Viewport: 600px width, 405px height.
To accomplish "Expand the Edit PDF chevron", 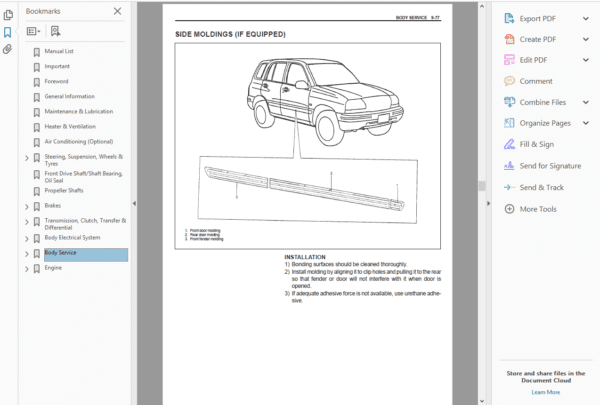I will tap(585, 60).
